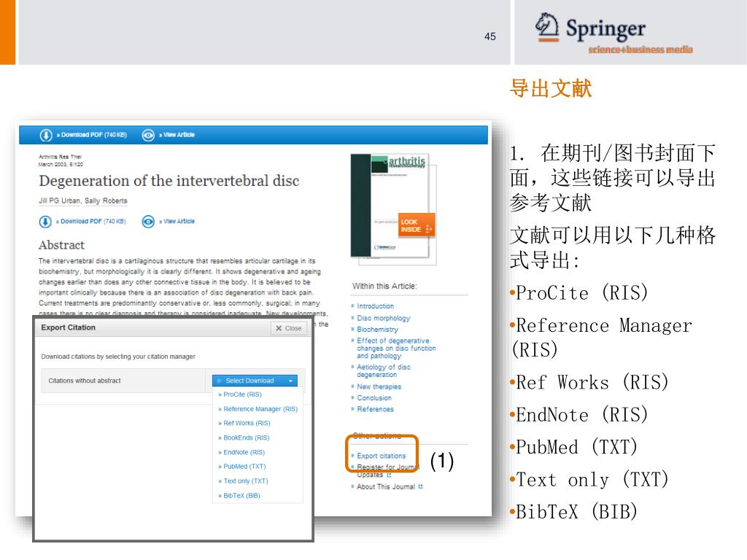This screenshot has height=560, width=747.
Task: Open the About This Journal link
Action: tap(386, 486)
